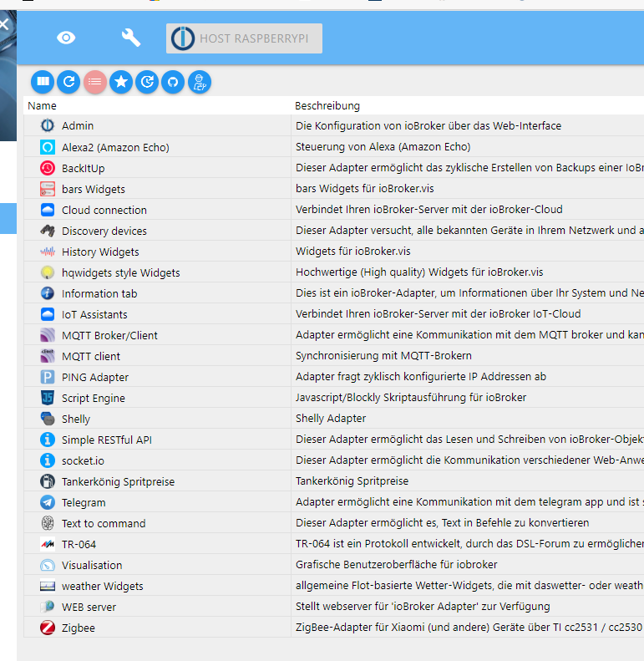The image size is (644, 661).
Task: Select the Script Engine name text
Action: pos(94,398)
